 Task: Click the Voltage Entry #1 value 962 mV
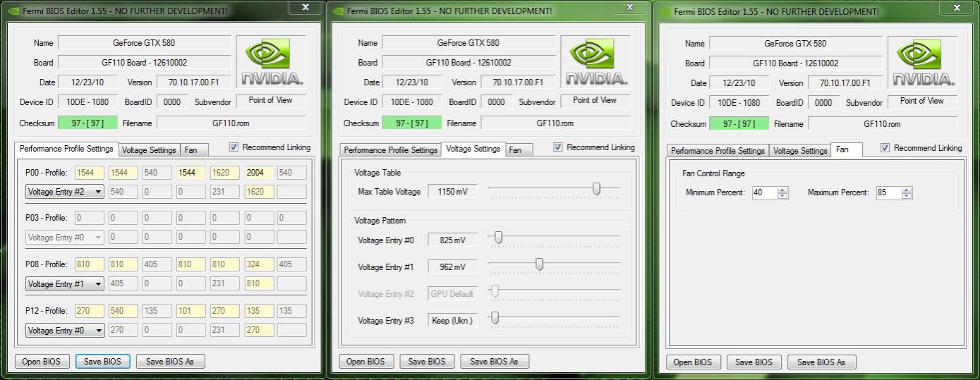click(x=452, y=267)
